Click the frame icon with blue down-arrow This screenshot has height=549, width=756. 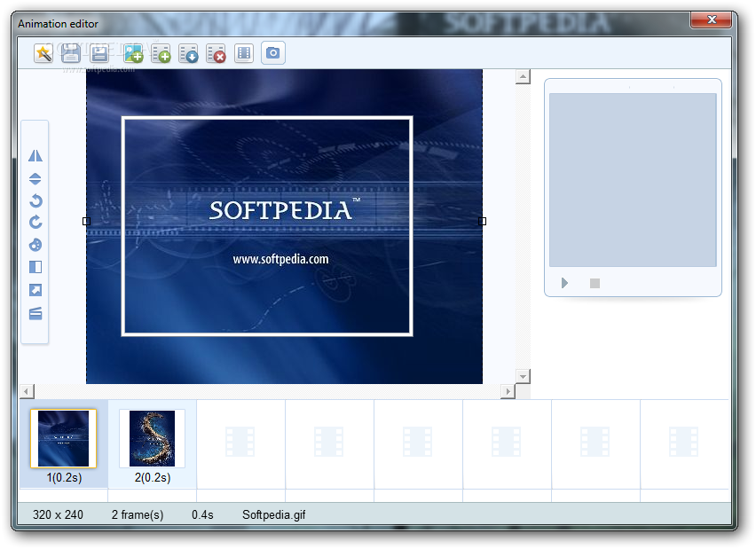click(x=188, y=53)
